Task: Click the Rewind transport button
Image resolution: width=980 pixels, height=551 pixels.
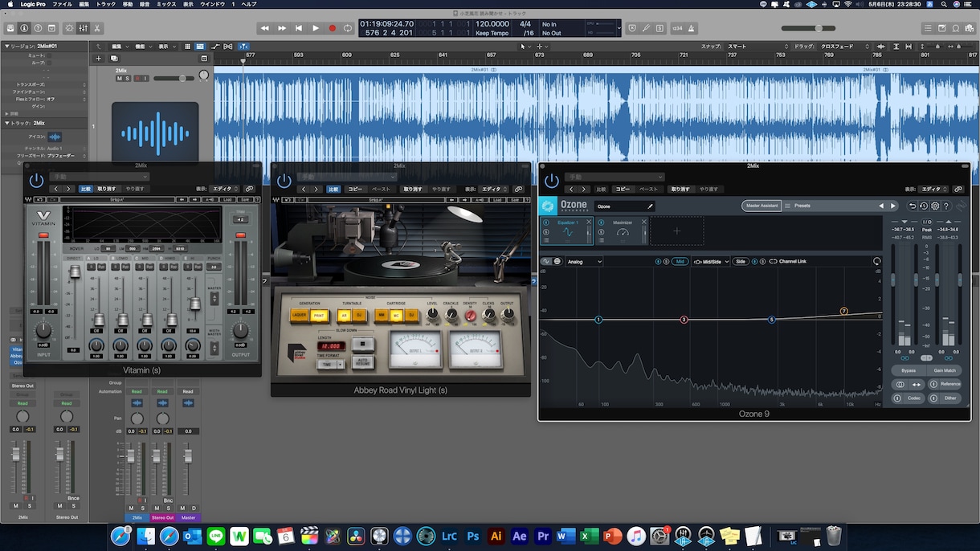Action: pos(265,28)
